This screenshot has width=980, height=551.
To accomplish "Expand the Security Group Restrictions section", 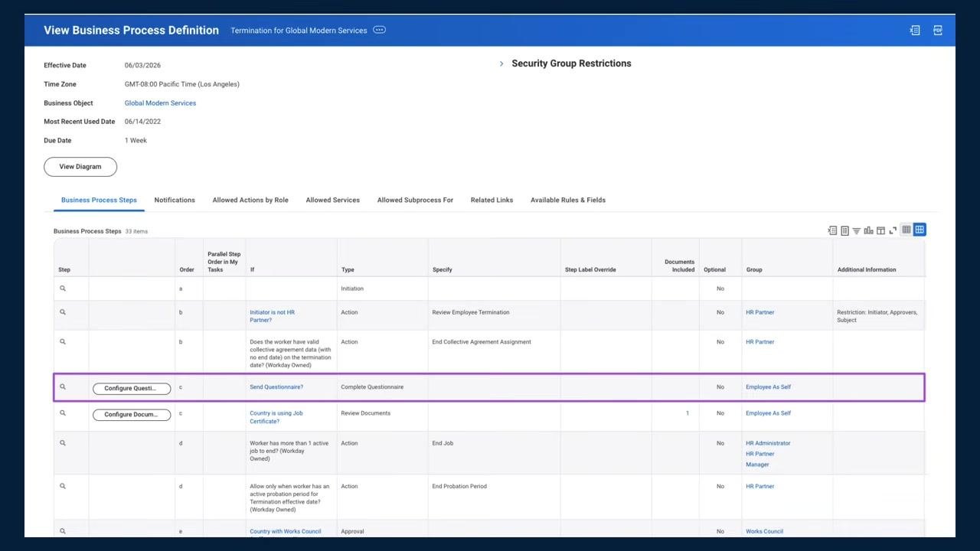I will pos(501,64).
